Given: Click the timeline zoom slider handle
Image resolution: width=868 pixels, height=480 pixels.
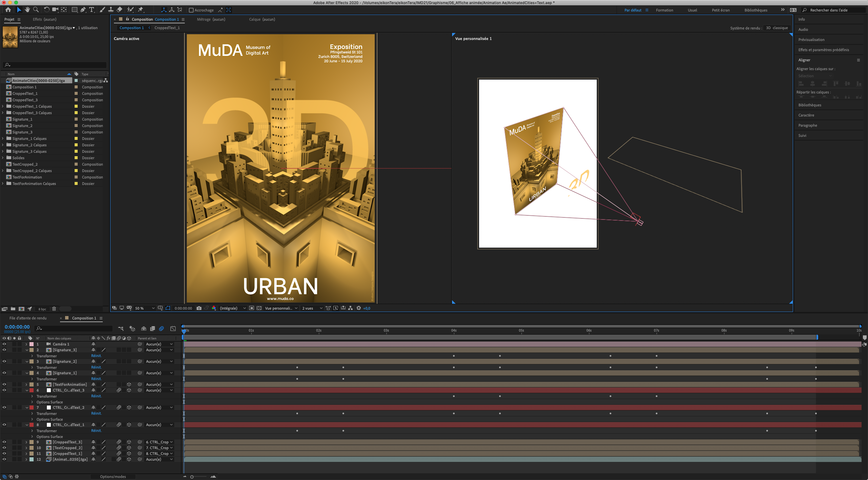Looking at the screenshot, I should coord(192,477).
